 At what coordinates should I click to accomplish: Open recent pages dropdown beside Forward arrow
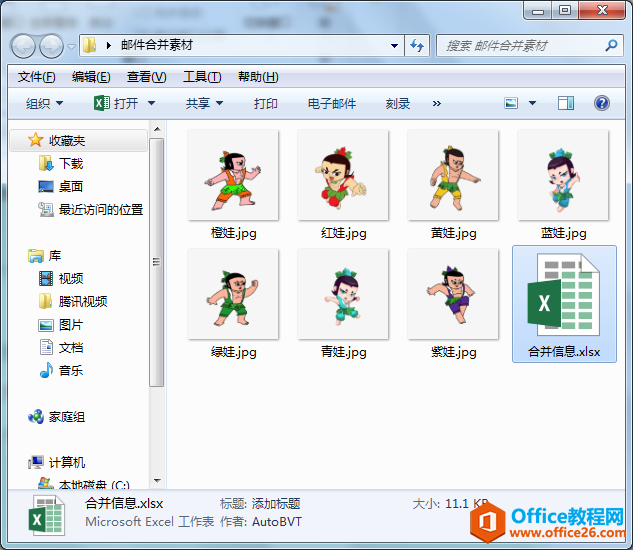pos(71,47)
